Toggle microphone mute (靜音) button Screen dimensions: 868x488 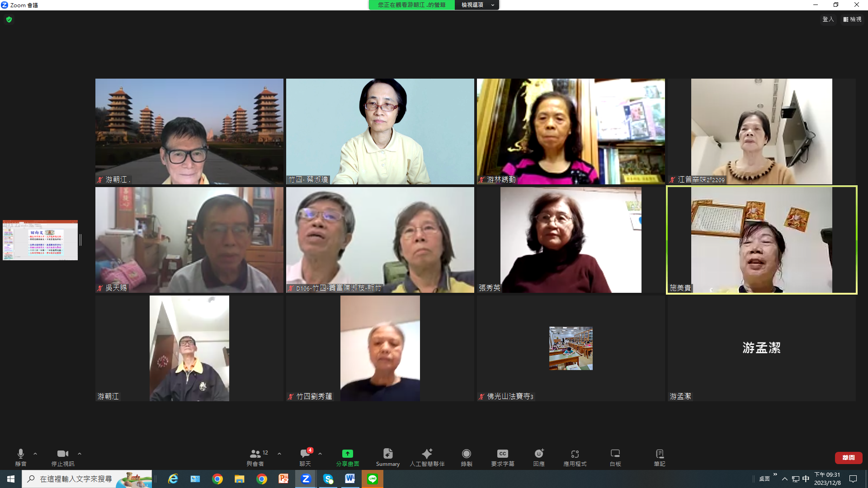[20, 454]
